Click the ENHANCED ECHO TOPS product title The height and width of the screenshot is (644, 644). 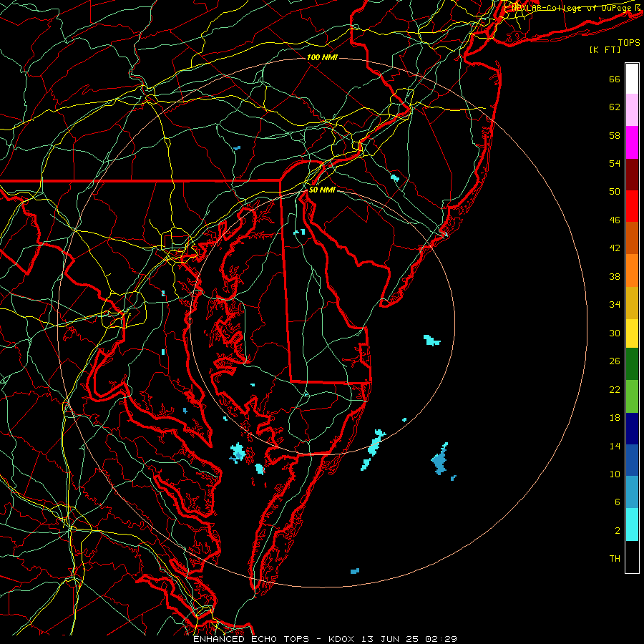coord(251,639)
